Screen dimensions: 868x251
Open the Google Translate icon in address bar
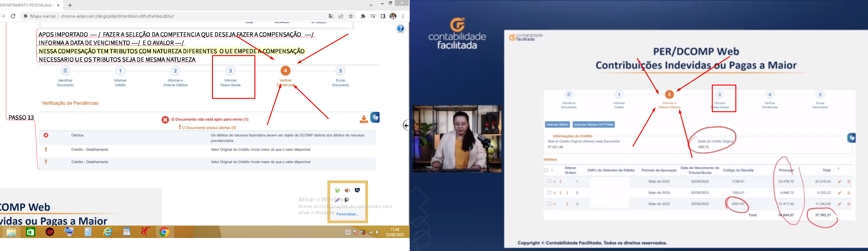331,16
